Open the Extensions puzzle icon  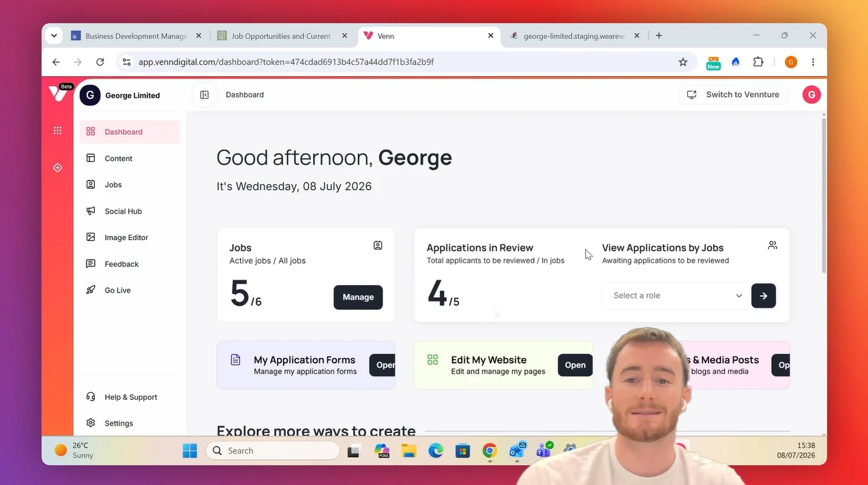[758, 62]
